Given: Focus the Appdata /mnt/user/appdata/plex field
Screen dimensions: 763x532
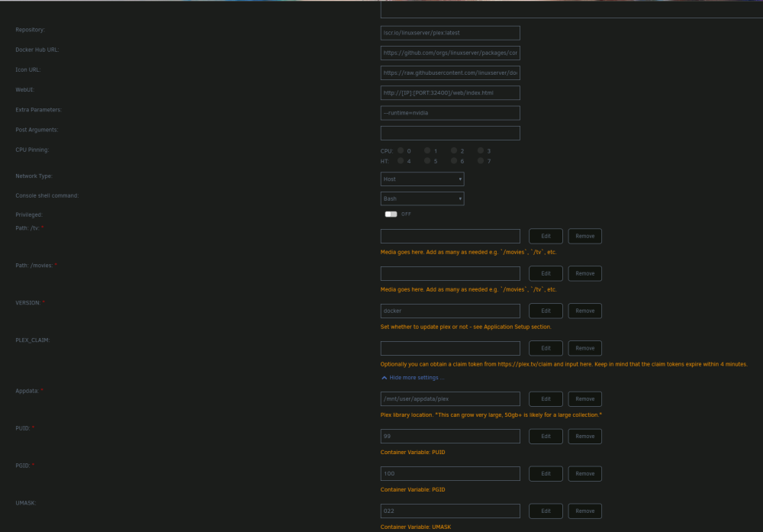Looking at the screenshot, I should tap(450, 399).
